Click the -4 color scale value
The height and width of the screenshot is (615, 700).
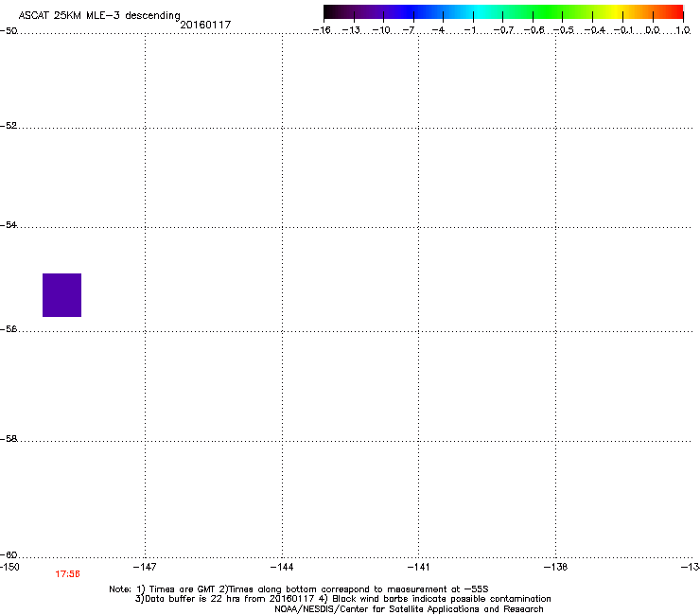(x=438, y=30)
